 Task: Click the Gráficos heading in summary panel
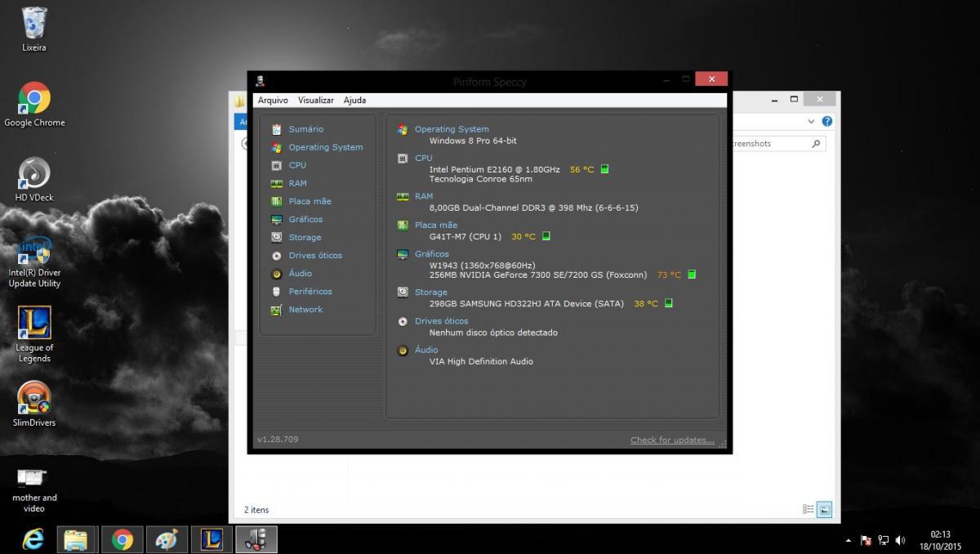tap(432, 253)
